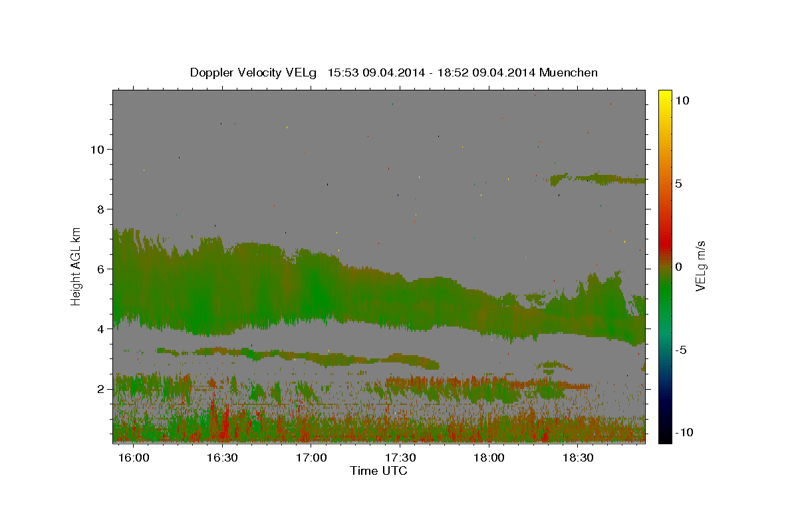This screenshot has width=798, height=532.
Task: Click the yellow top of the colorbar
Action: tap(665, 94)
